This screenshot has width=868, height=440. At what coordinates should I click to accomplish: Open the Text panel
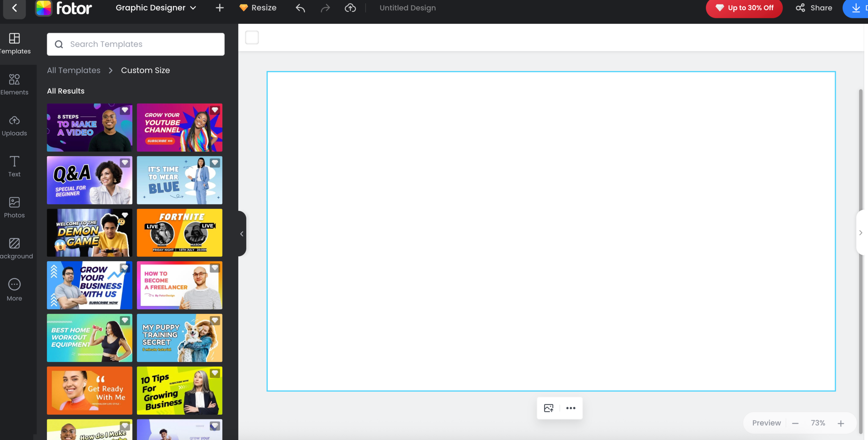point(14,166)
